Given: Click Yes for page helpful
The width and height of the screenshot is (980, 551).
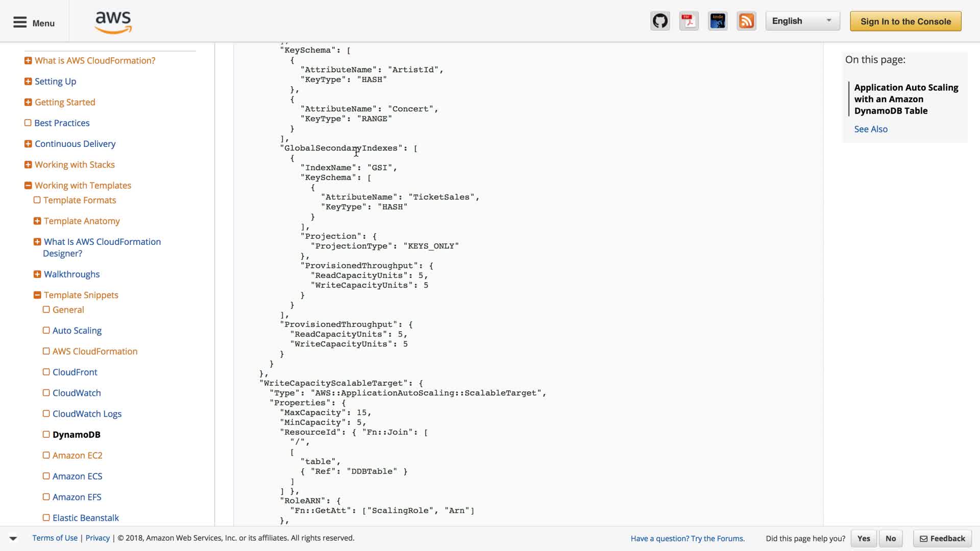Looking at the screenshot, I should point(864,538).
